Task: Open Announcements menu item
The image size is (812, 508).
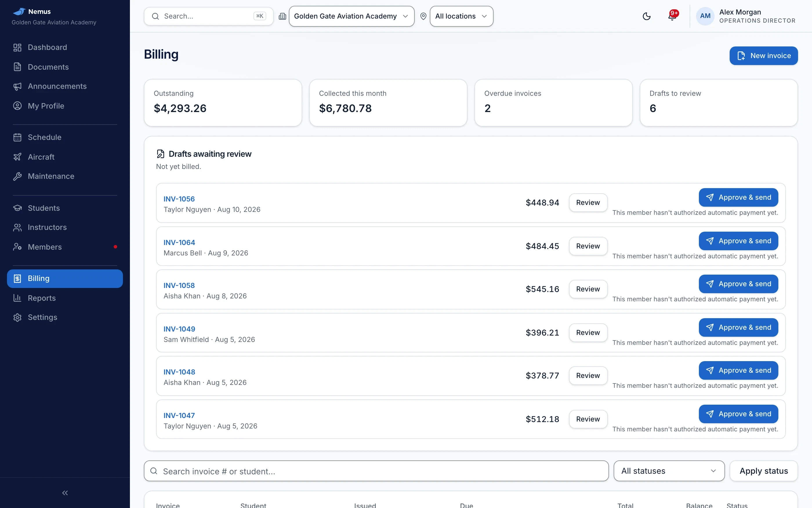Action: coord(65,86)
